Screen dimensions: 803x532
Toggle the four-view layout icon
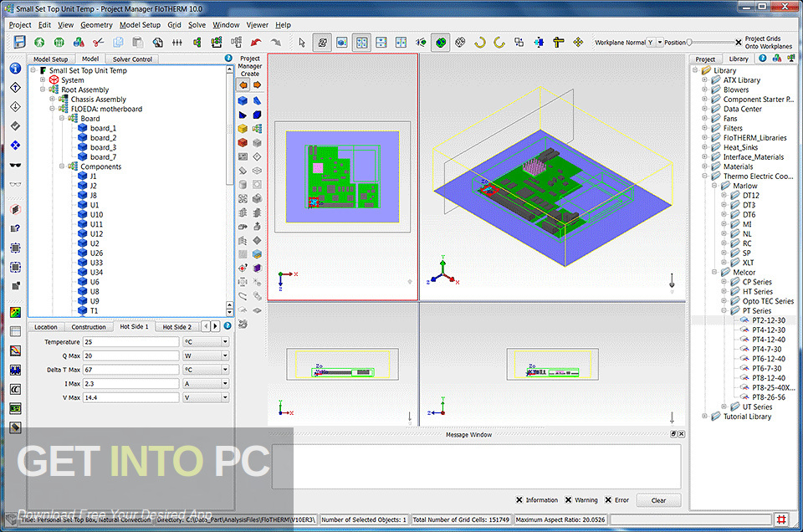(x=361, y=42)
